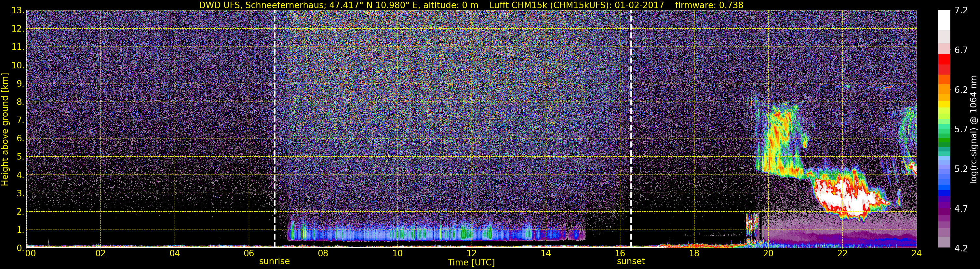Click the time axis tick '12'

click(471, 253)
